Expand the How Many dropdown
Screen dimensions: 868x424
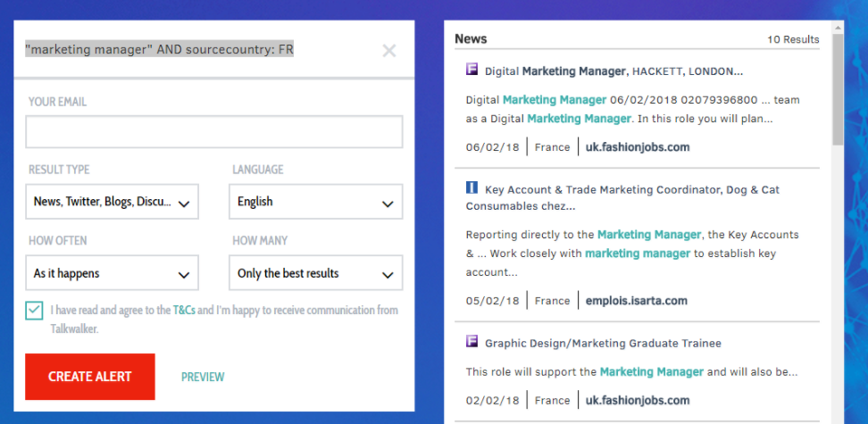click(315, 273)
